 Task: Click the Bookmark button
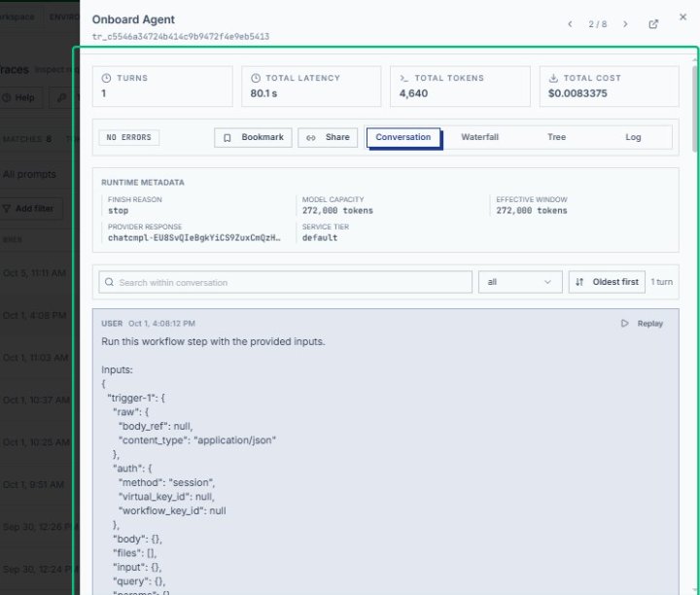click(253, 137)
